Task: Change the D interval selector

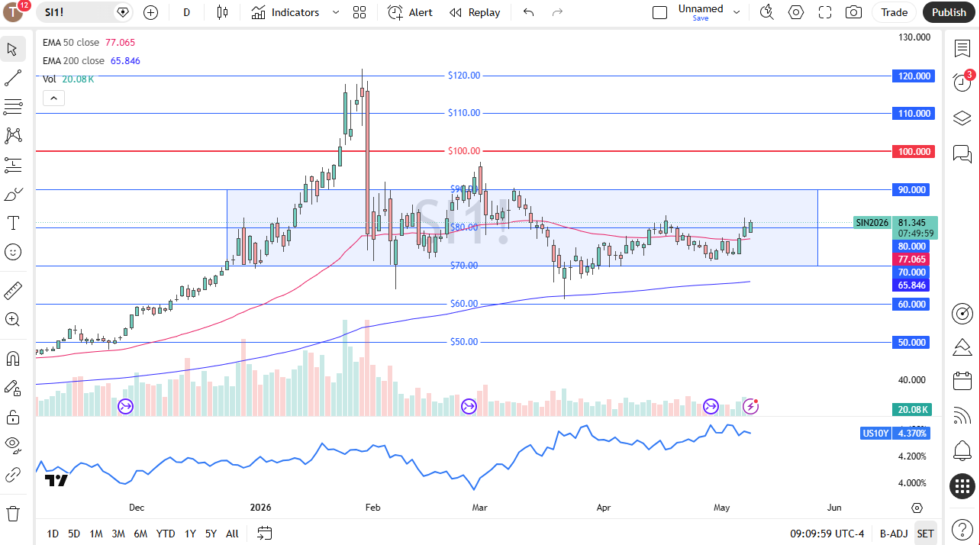Action: (x=187, y=12)
